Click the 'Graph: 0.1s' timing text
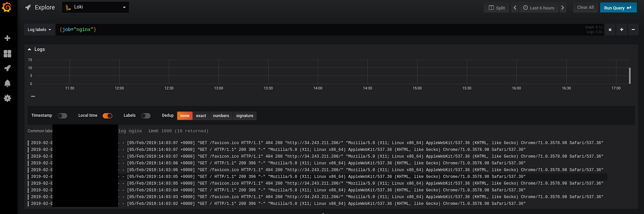This screenshot has height=214, width=644. point(593,27)
